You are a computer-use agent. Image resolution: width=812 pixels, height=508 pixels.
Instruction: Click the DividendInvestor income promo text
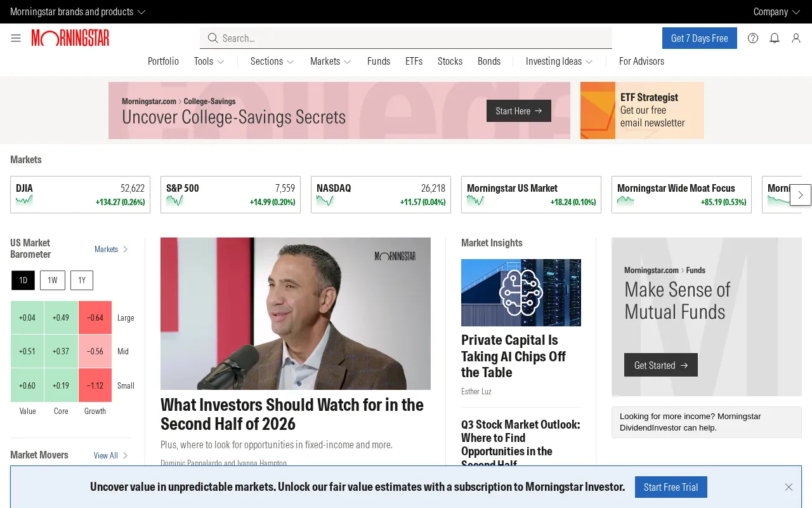706,422
